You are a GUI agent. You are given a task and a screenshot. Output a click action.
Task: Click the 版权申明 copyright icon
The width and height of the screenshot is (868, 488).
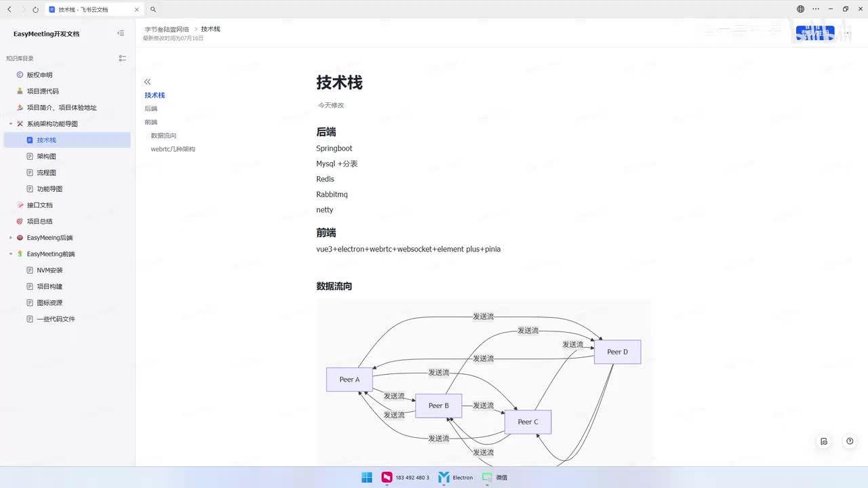20,75
